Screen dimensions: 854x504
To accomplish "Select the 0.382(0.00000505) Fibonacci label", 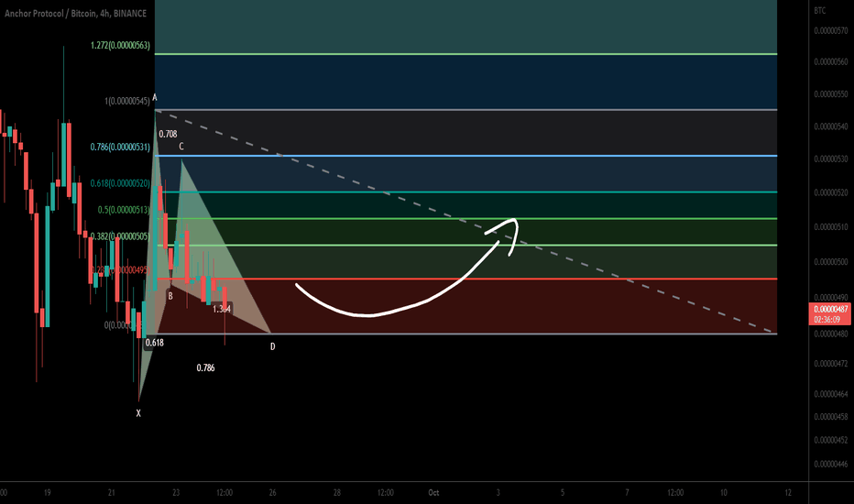I will [120, 236].
